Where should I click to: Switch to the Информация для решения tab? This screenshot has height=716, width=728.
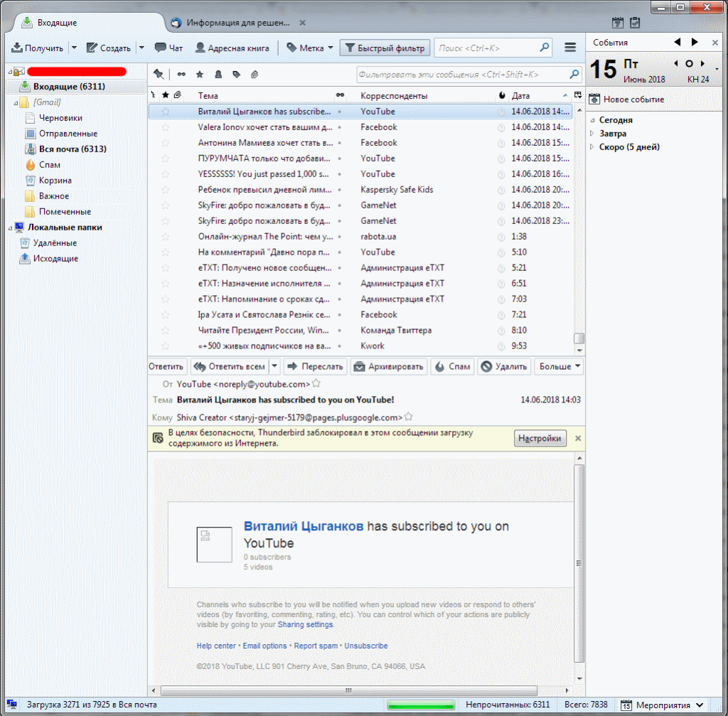[236, 23]
